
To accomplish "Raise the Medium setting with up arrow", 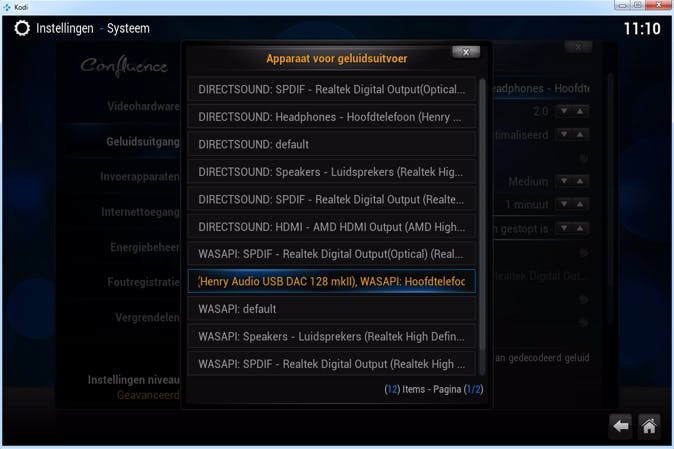I will [580, 181].
